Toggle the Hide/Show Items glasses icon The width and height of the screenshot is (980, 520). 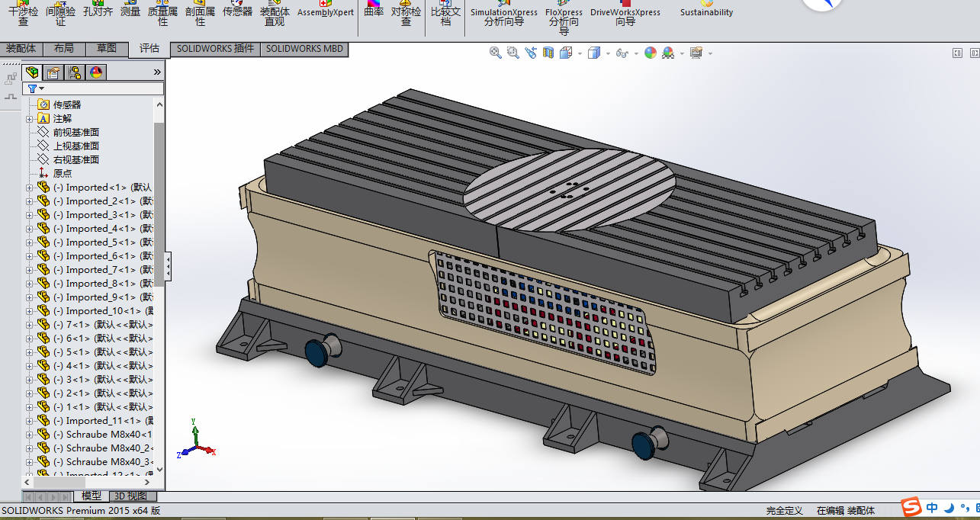(622, 53)
